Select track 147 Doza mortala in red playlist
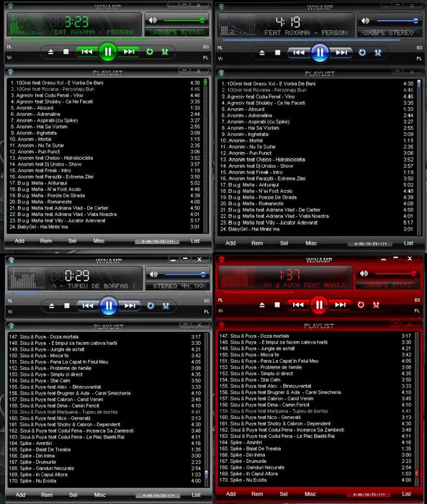427x504 pixels. (315, 336)
